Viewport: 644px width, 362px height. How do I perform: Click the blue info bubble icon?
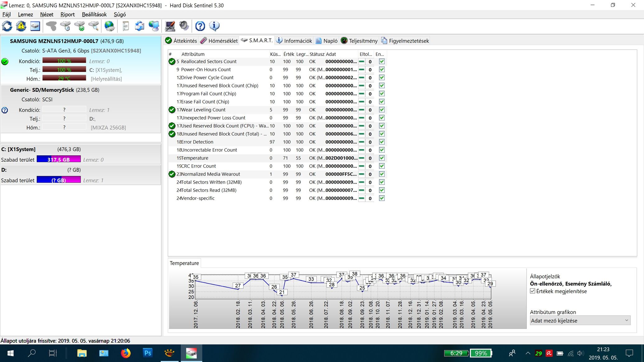pyautogui.click(x=214, y=26)
